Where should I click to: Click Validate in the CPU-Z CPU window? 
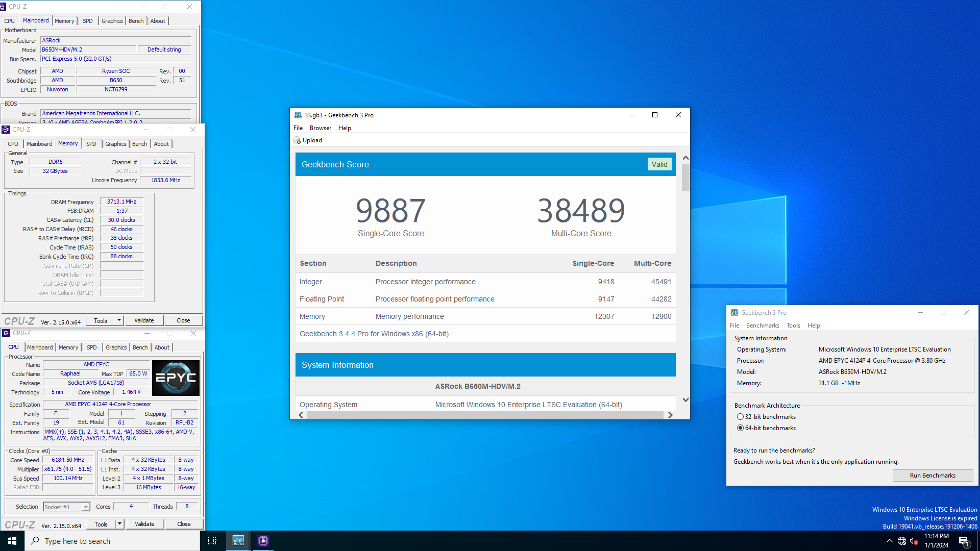pyautogui.click(x=144, y=524)
